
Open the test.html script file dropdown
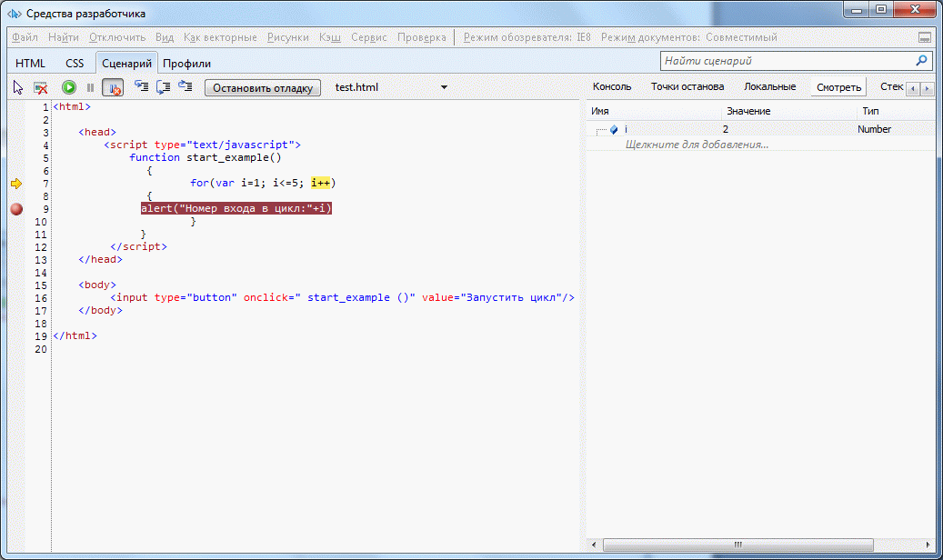pyautogui.click(x=444, y=87)
